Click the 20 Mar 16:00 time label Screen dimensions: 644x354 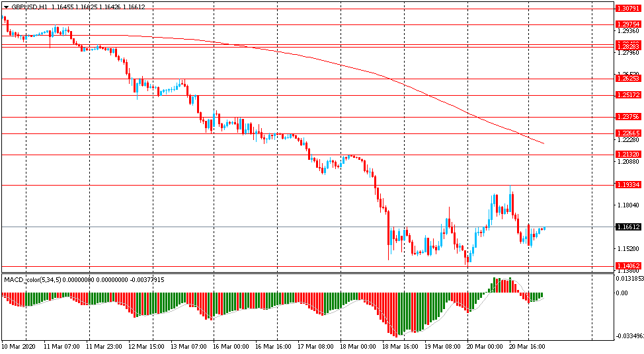[x=528, y=345]
